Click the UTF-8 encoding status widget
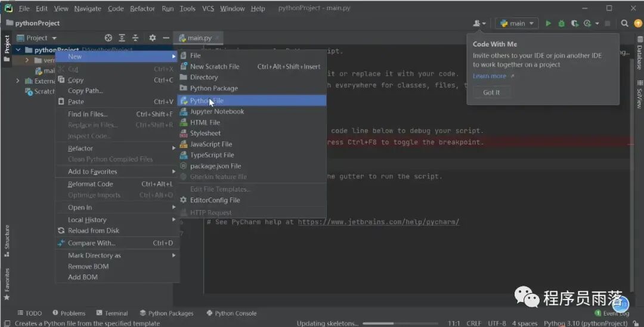Screen dimensions: 644x327 497,323
